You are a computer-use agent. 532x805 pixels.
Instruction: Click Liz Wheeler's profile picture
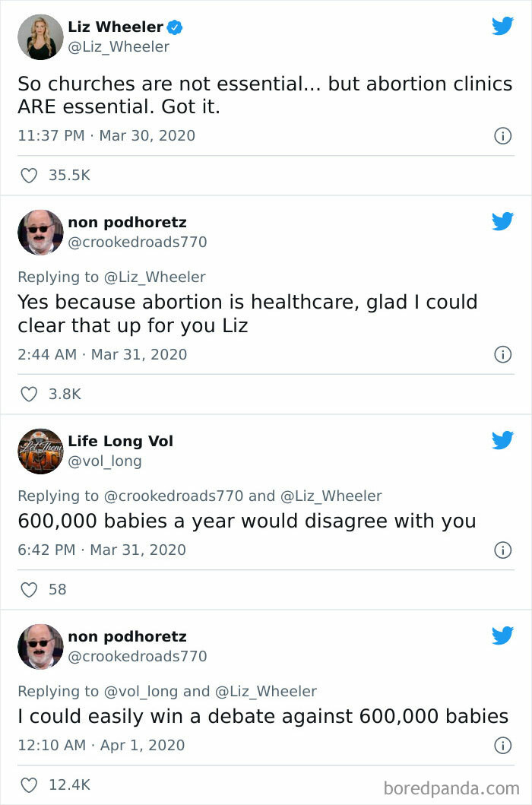pyautogui.click(x=40, y=36)
